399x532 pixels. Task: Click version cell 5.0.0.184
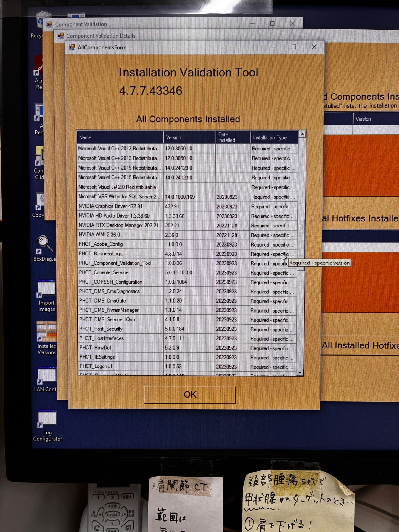point(189,329)
